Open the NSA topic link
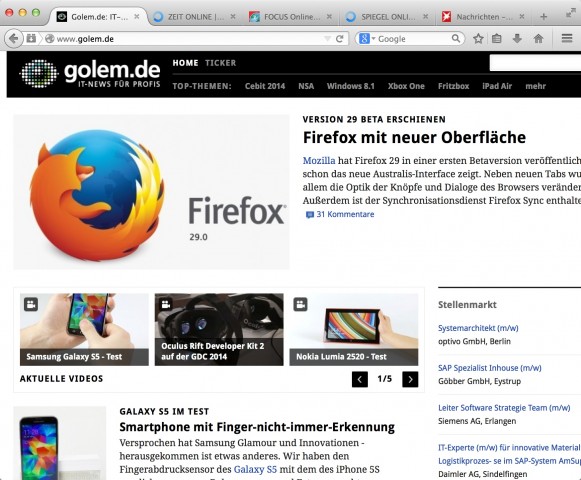Image resolution: width=581 pixels, height=480 pixels. 306,86
